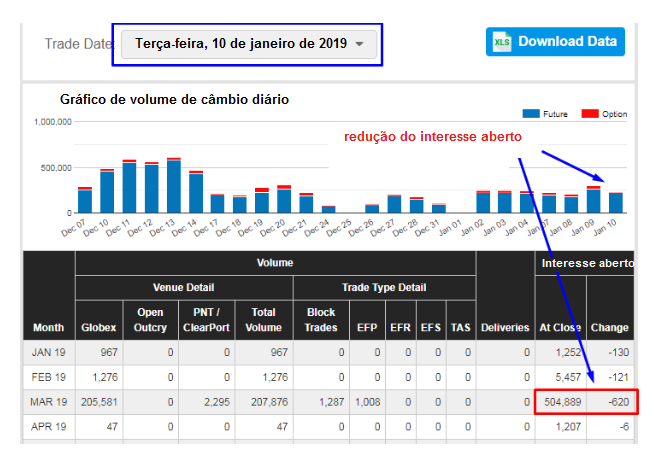654x456 pixels.
Task: Click the Open Outcry column header
Action: (151, 319)
